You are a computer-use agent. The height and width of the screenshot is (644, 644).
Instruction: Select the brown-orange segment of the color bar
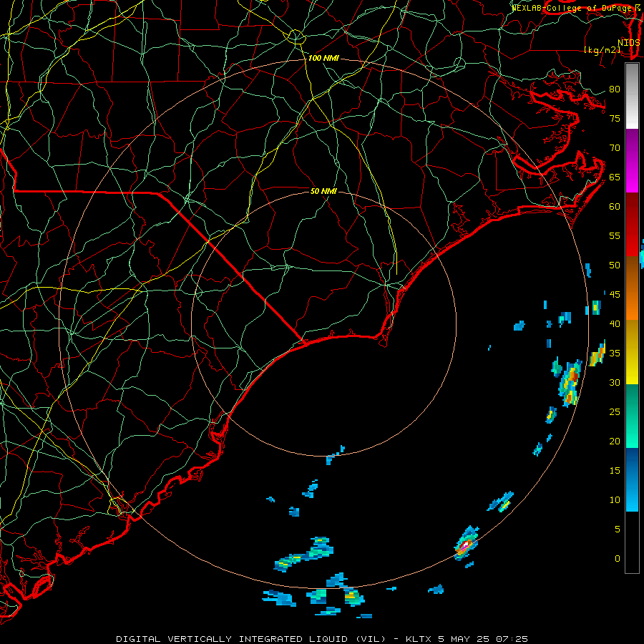pos(632,288)
